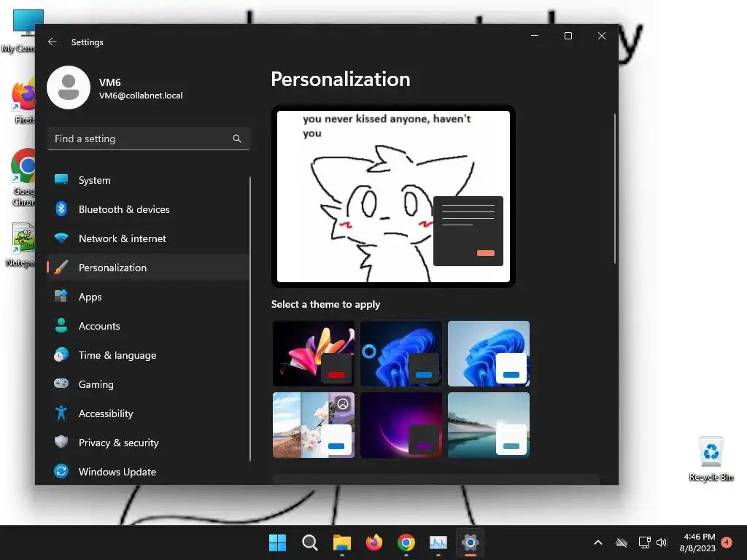Screen dimensions: 747x560
Task: Select the Gaming category
Action: tap(147, 384)
